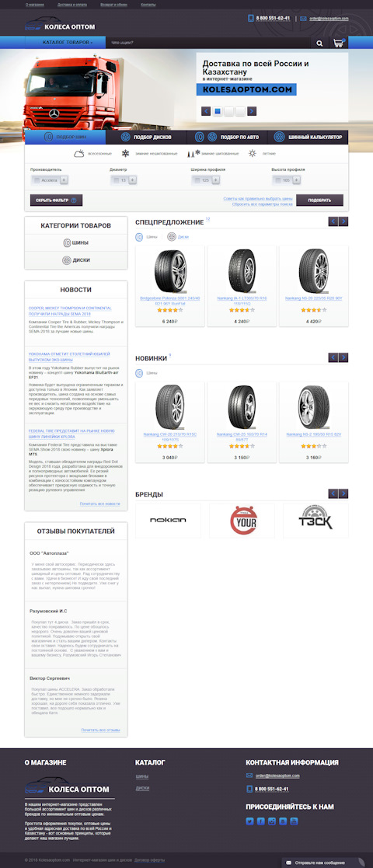Open the Twitter social icon in footer

(x=249, y=821)
